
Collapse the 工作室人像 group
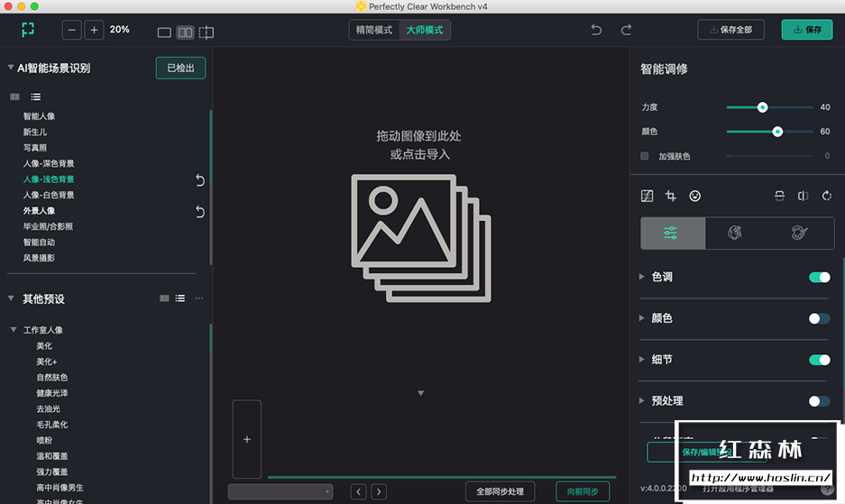14,329
